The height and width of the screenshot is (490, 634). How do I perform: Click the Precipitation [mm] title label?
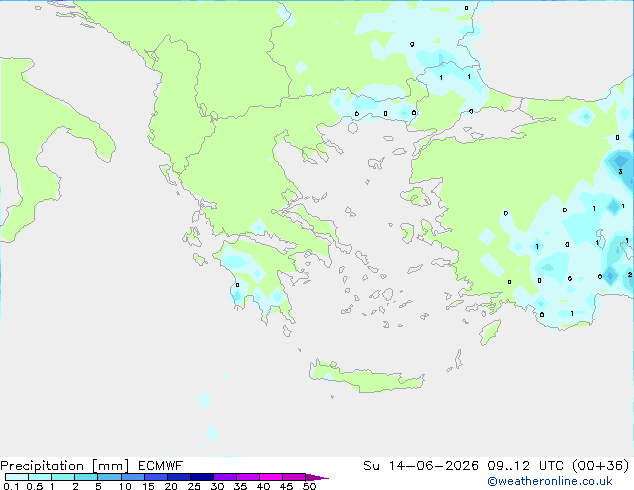tap(65, 466)
